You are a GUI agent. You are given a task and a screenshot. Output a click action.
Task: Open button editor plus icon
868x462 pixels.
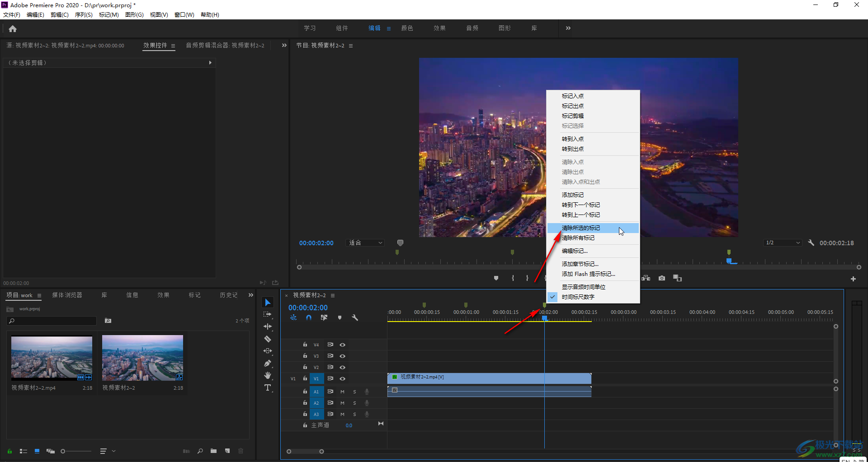click(x=853, y=279)
